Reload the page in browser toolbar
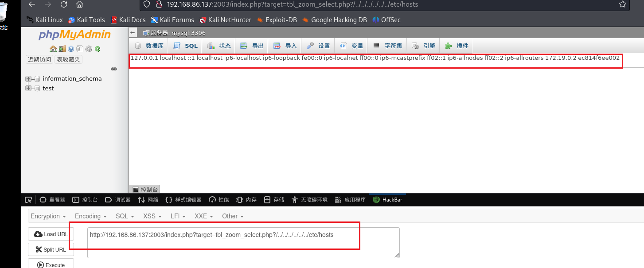The height and width of the screenshot is (268, 644). pyautogui.click(x=63, y=4)
